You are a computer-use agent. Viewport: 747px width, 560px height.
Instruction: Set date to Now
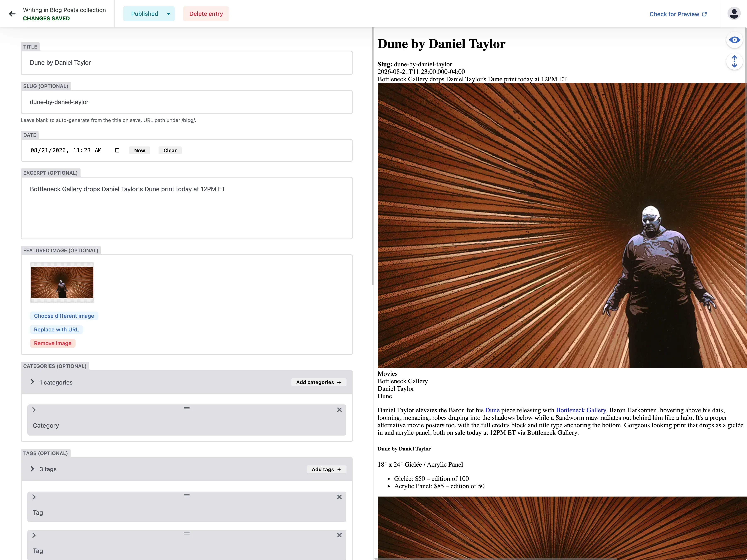139,151
